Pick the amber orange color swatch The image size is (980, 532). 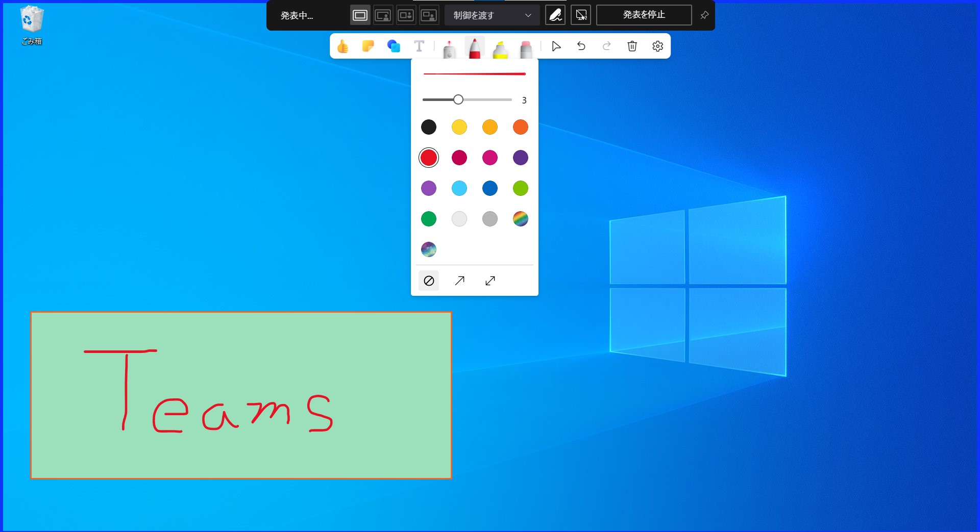click(490, 127)
